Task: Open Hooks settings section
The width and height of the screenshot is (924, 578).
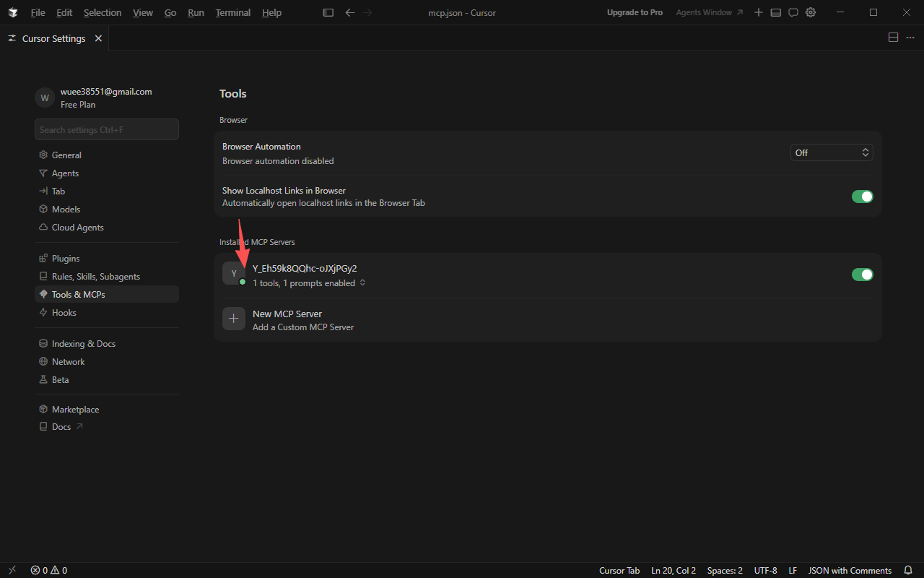Action: click(x=107, y=313)
